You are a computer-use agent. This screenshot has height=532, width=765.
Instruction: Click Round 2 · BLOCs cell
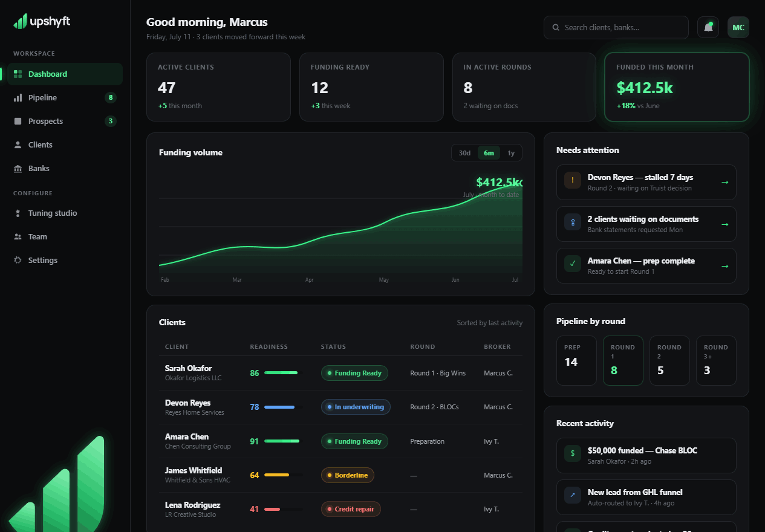434,407
